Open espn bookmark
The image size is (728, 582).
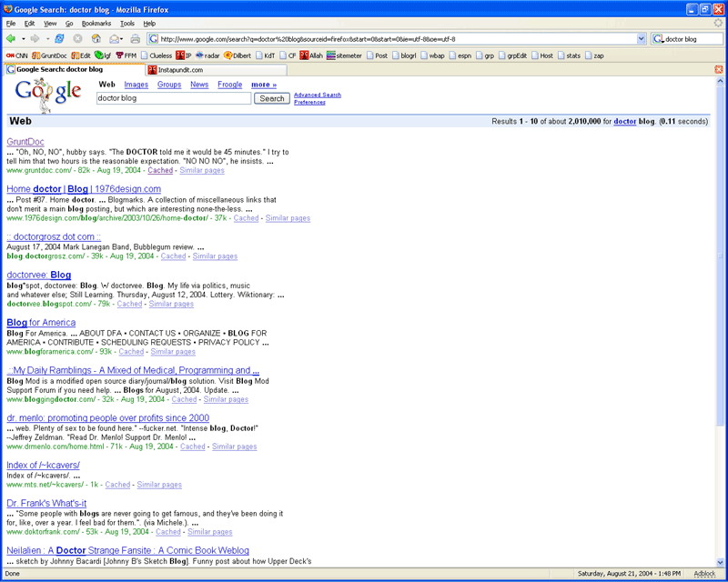point(460,55)
